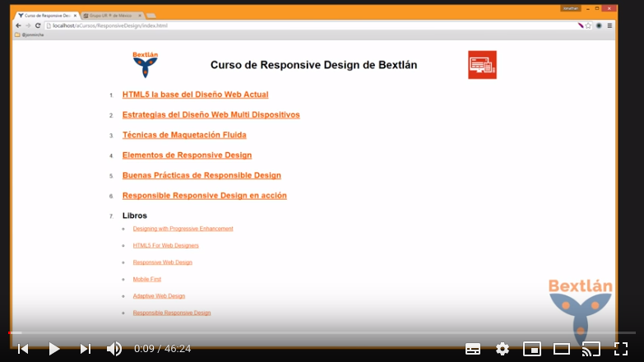644x362 pixels.
Task: Reload the browser page
Action: [x=38, y=26]
